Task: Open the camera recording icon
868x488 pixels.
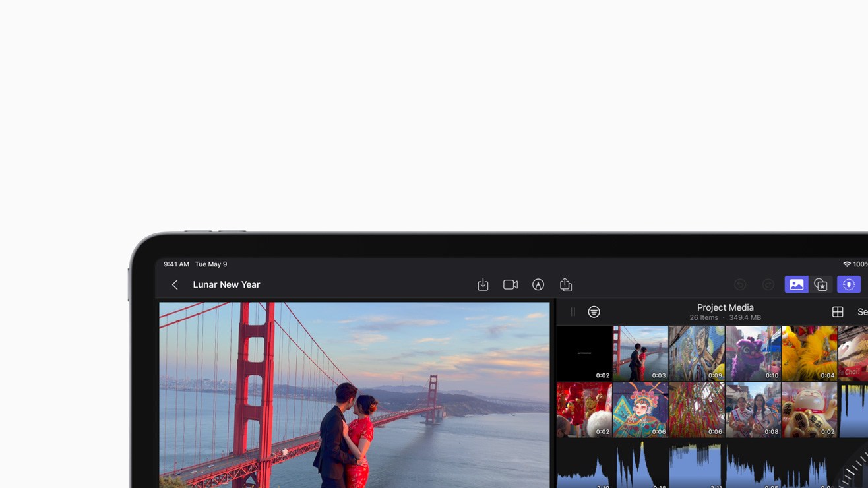Action: (x=511, y=285)
